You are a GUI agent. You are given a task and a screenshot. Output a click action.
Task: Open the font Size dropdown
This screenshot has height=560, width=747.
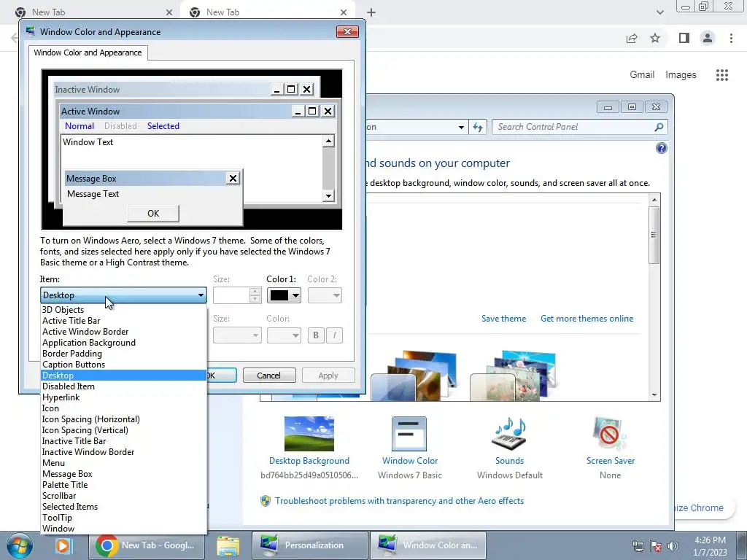pos(237,335)
